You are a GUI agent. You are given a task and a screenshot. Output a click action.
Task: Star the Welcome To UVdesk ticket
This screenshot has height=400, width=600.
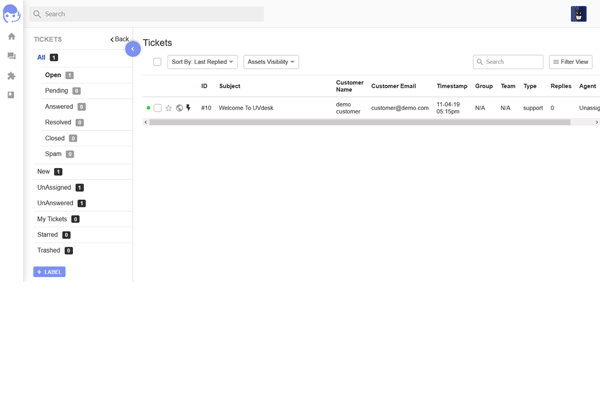tap(169, 108)
